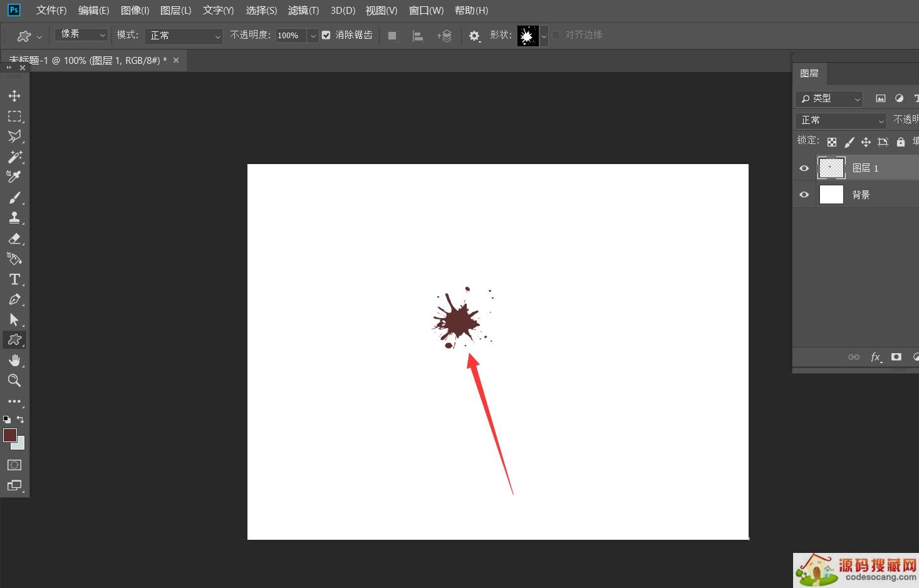Open the 模式 blend mode dropdown

pos(184,36)
